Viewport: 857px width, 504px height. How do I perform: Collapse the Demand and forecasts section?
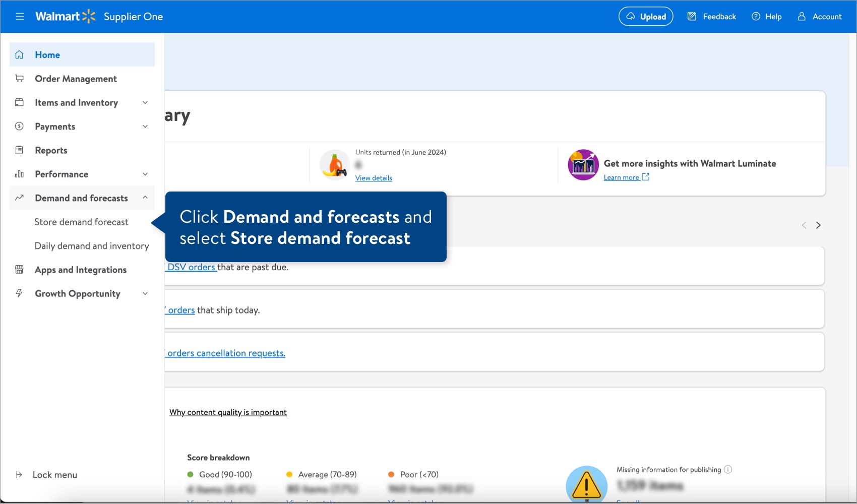145,198
